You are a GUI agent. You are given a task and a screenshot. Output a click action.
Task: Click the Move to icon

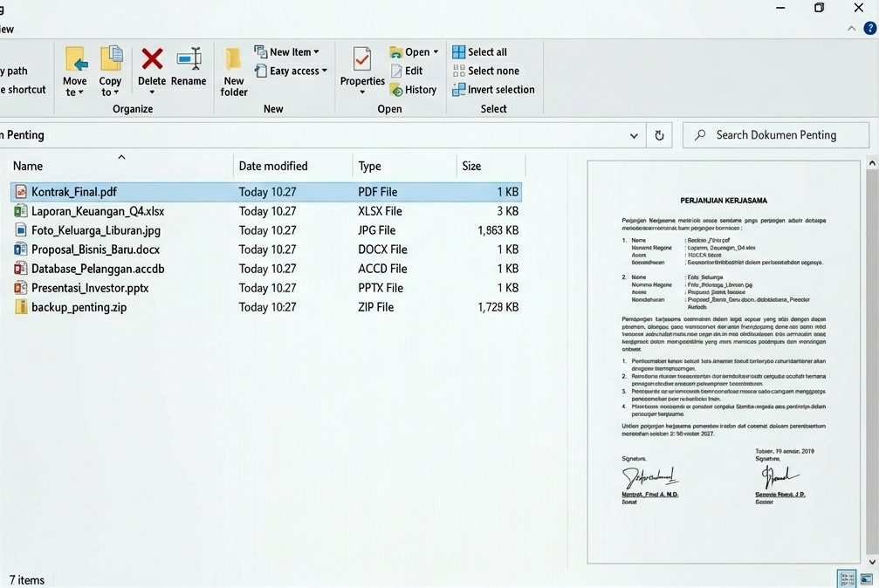(x=75, y=66)
